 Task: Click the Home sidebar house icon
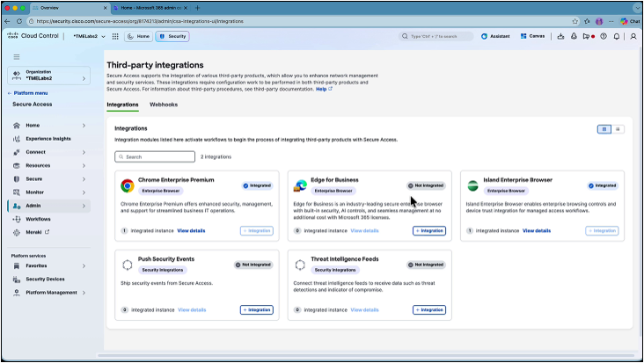click(x=17, y=126)
